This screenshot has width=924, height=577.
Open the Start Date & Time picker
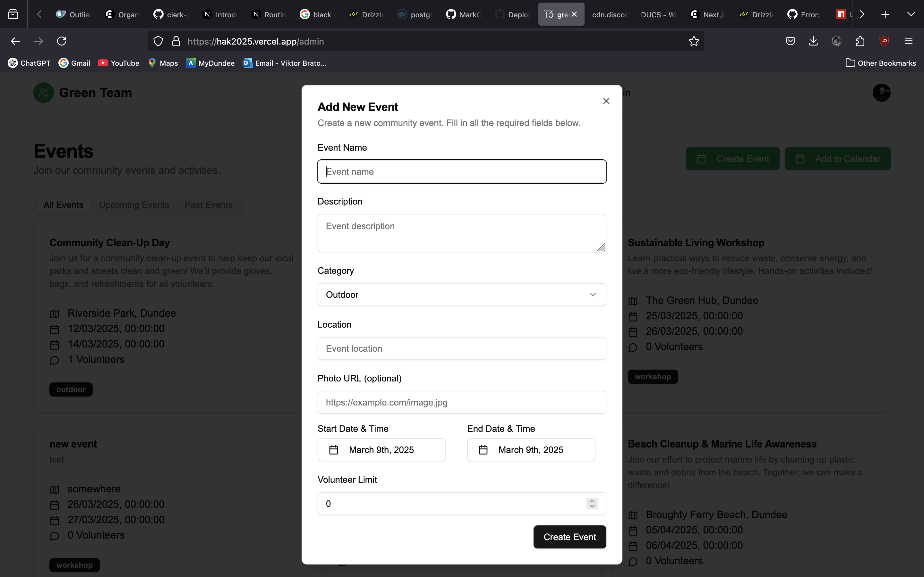(x=381, y=449)
